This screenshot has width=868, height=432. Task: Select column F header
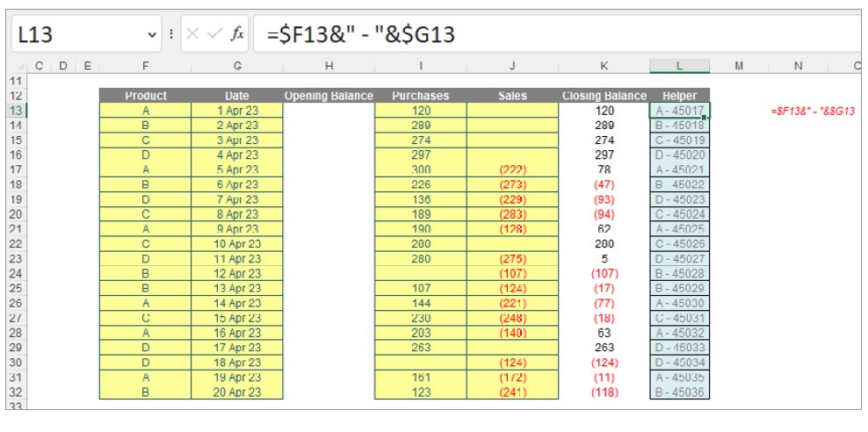[x=145, y=66]
